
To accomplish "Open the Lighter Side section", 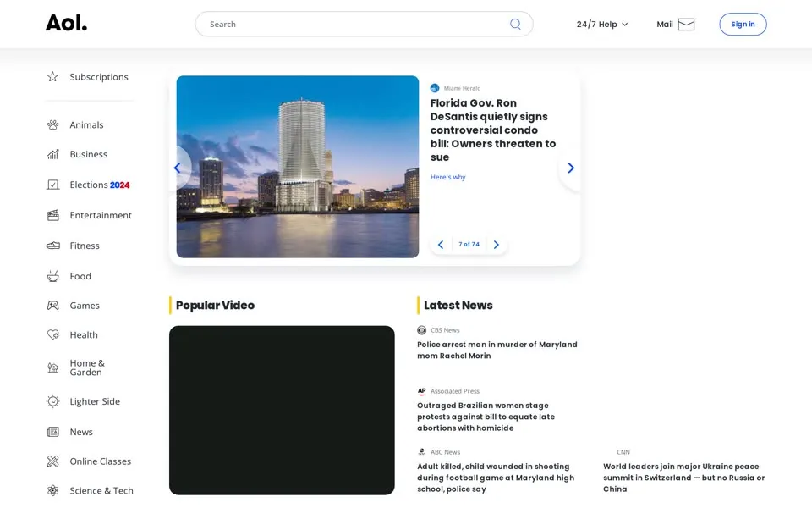I will tap(95, 401).
